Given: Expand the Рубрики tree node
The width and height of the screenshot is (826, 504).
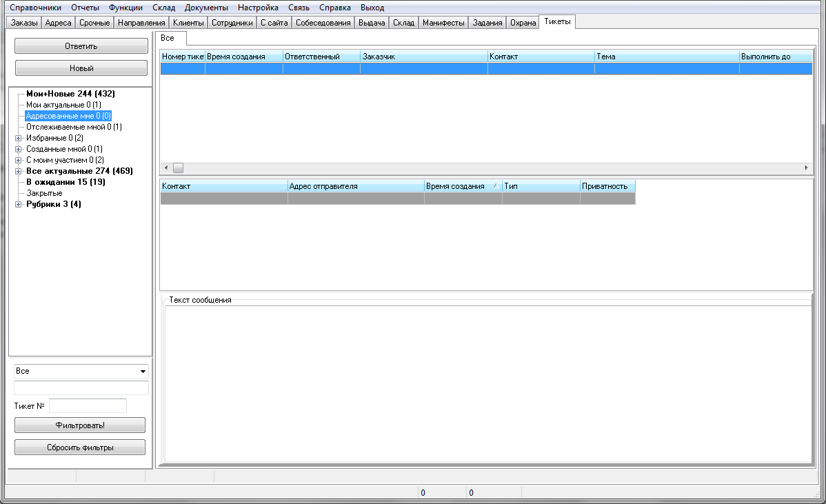Looking at the screenshot, I should click(19, 204).
